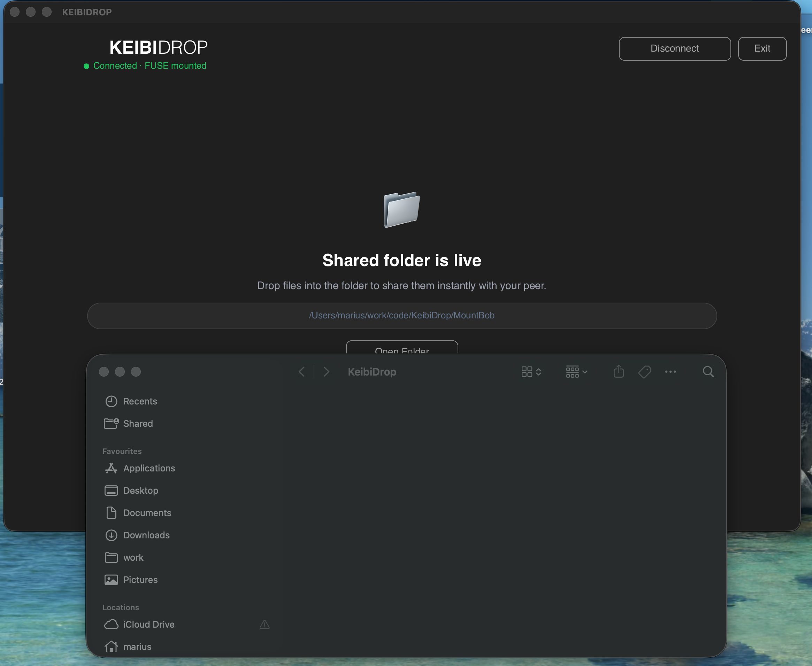812x666 pixels.
Task: Click the MountBob folder path field
Action: [x=401, y=315]
